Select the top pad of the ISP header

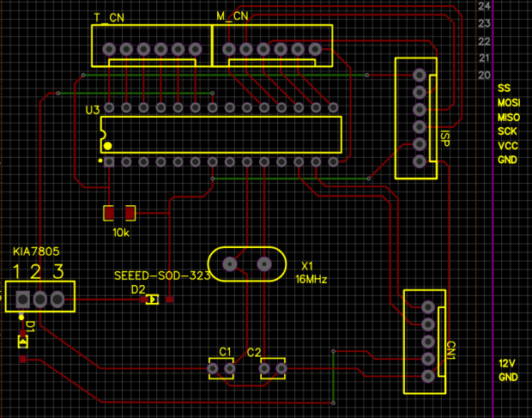pyautogui.click(x=420, y=75)
